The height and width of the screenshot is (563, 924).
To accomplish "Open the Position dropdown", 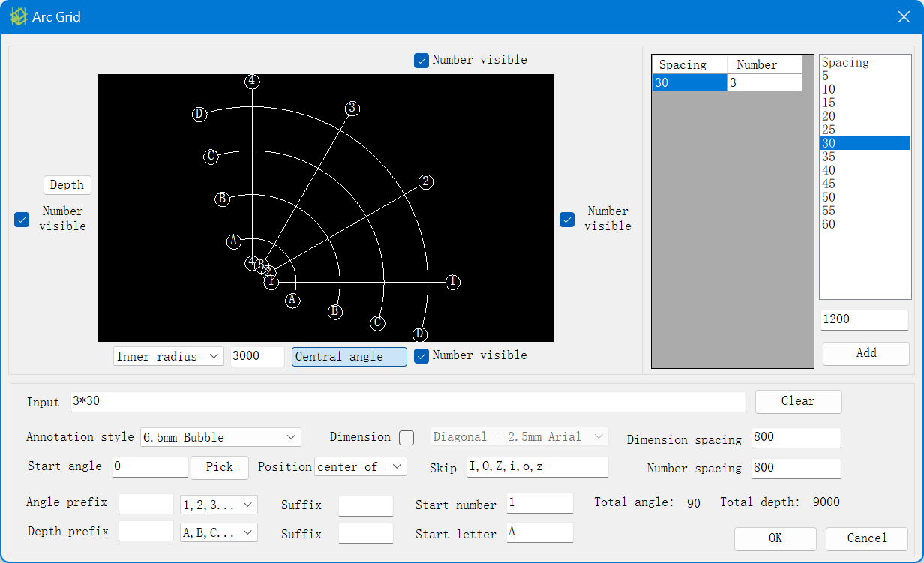I will [x=360, y=467].
